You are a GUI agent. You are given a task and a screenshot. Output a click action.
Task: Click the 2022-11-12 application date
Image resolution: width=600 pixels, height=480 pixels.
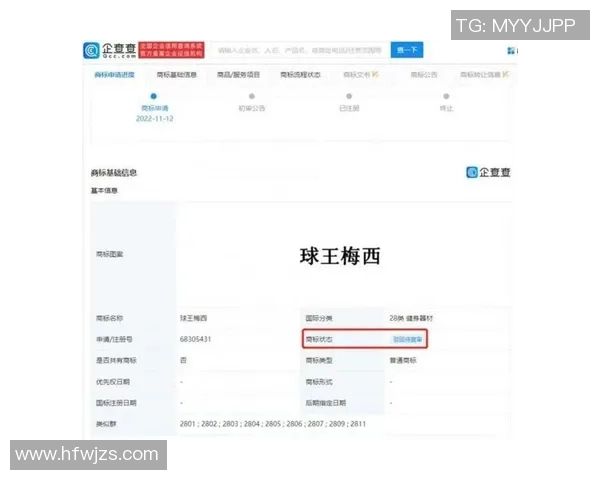[155, 119]
